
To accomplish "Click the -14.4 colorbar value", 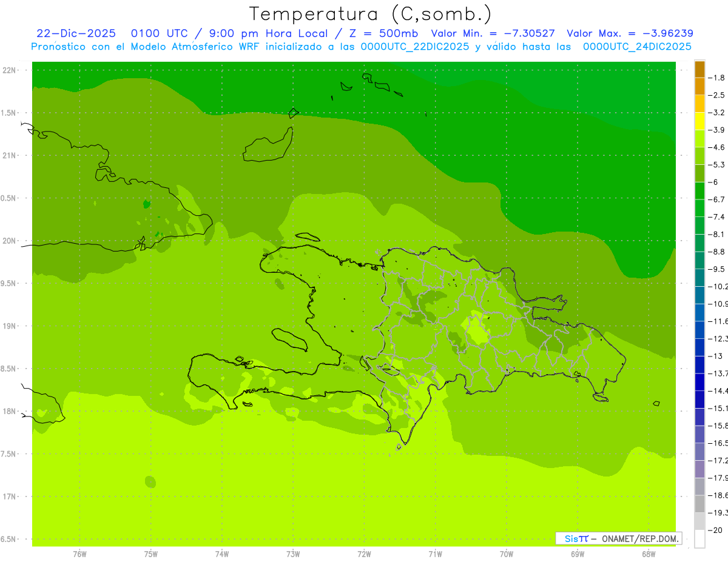I will coord(718,391).
